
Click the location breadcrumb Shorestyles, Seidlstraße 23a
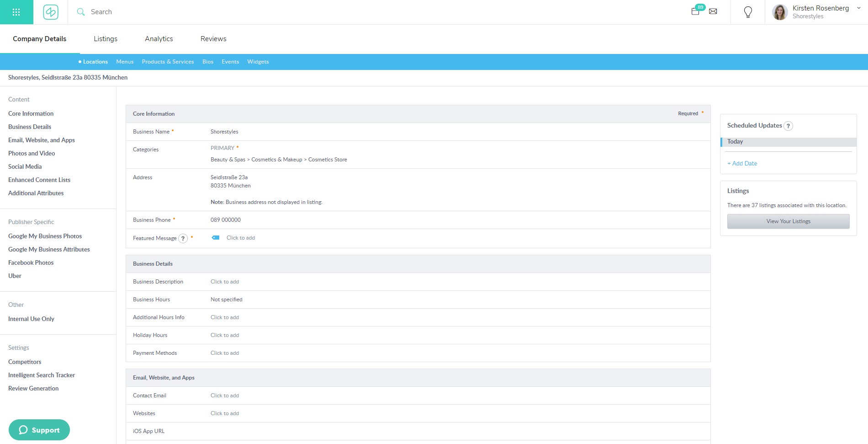[68, 78]
